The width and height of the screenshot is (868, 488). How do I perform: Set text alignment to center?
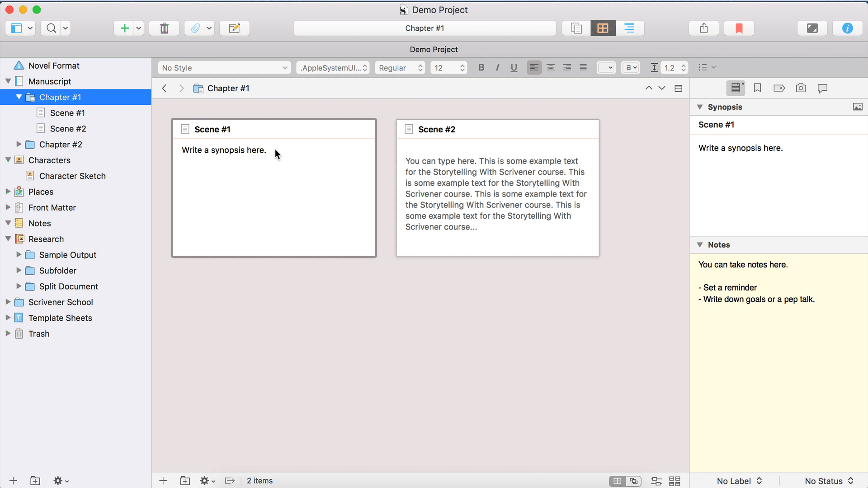[551, 68]
